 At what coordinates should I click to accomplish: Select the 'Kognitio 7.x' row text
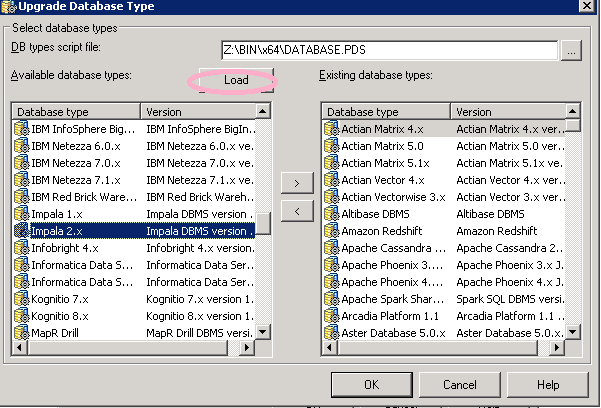point(60,299)
